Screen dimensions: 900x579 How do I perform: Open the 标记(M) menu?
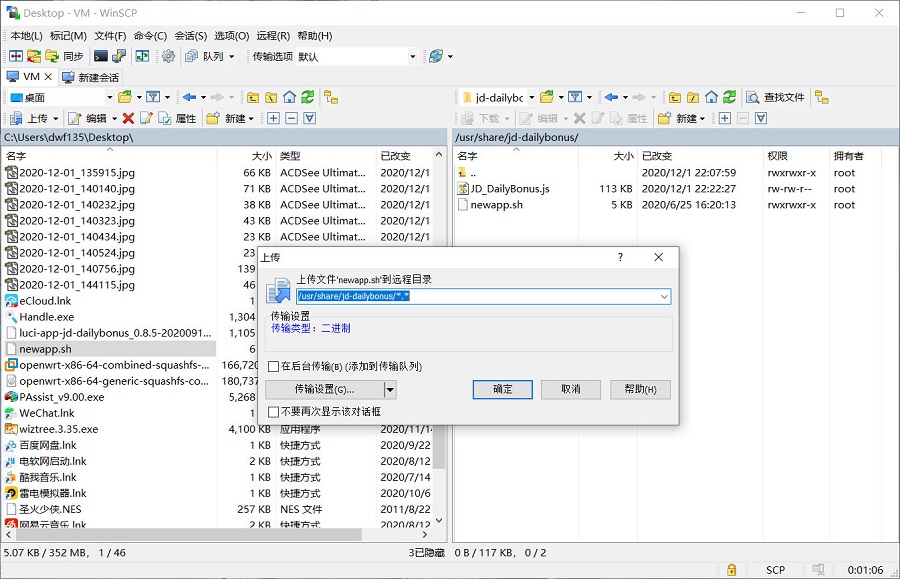point(68,36)
